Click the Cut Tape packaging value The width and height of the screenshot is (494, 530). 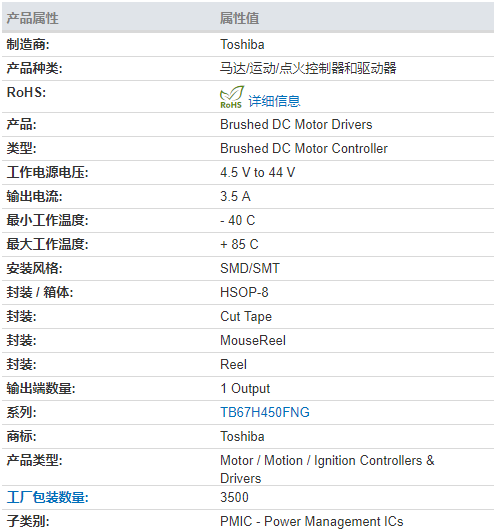(246, 316)
